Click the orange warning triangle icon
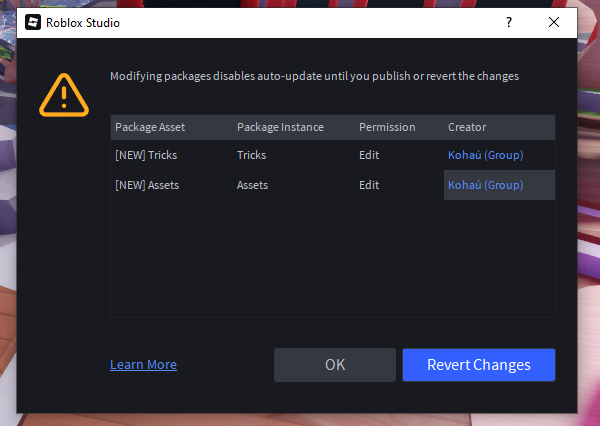This screenshot has width=600, height=426. coord(64,95)
